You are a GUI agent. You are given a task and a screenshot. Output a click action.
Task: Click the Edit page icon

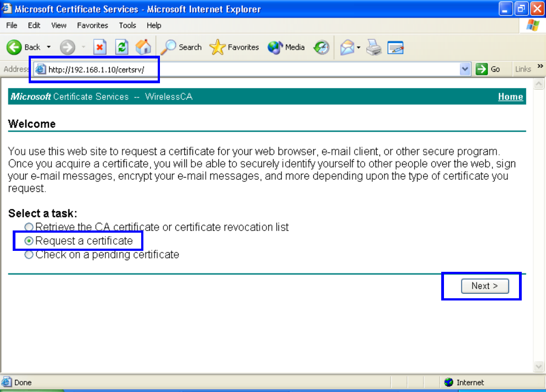[395, 47]
